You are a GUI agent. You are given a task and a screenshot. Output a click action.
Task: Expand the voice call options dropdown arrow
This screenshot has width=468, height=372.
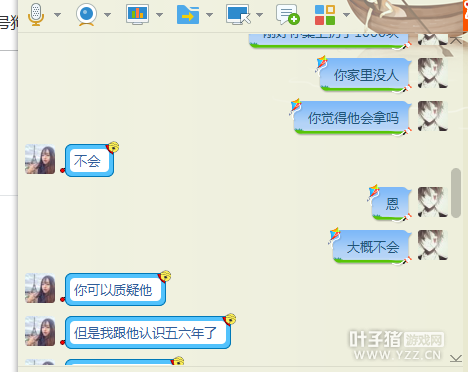[58, 15]
